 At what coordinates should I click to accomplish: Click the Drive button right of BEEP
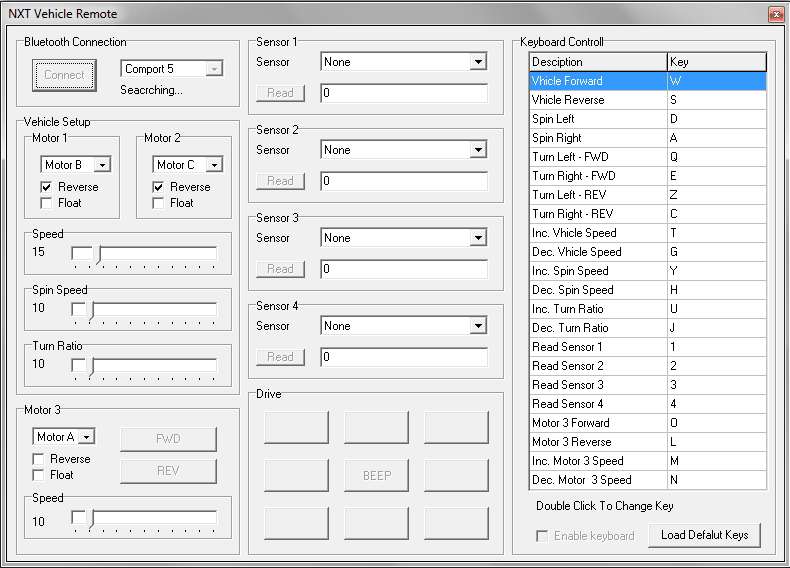(x=456, y=475)
